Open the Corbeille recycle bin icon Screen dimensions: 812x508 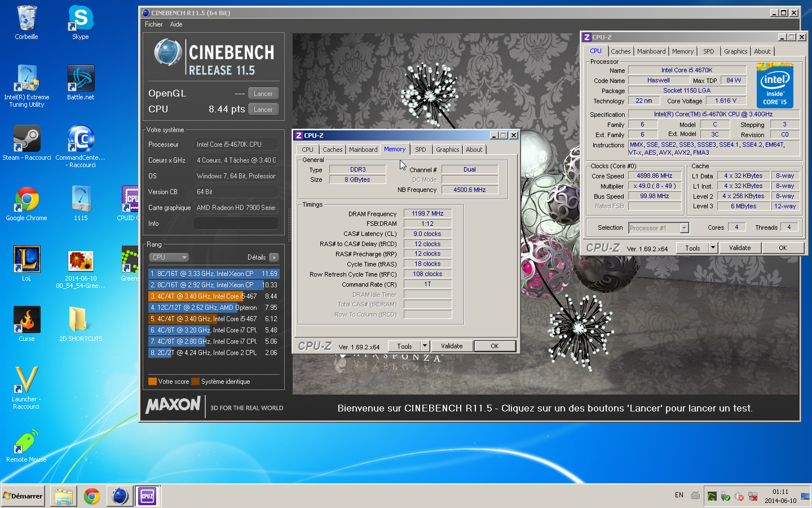pyautogui.click(x=27, y=23)
